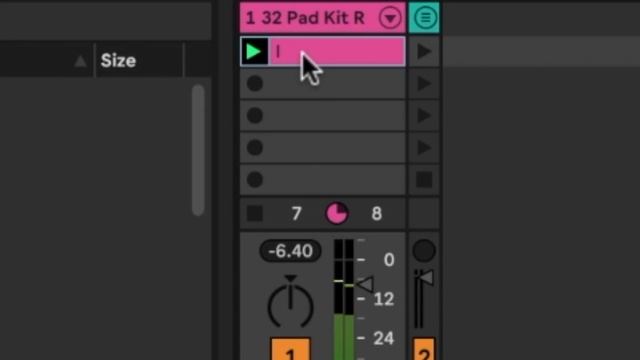
Task: Click the fifth empty clip slot stop button
Action: tap(255, 180)
